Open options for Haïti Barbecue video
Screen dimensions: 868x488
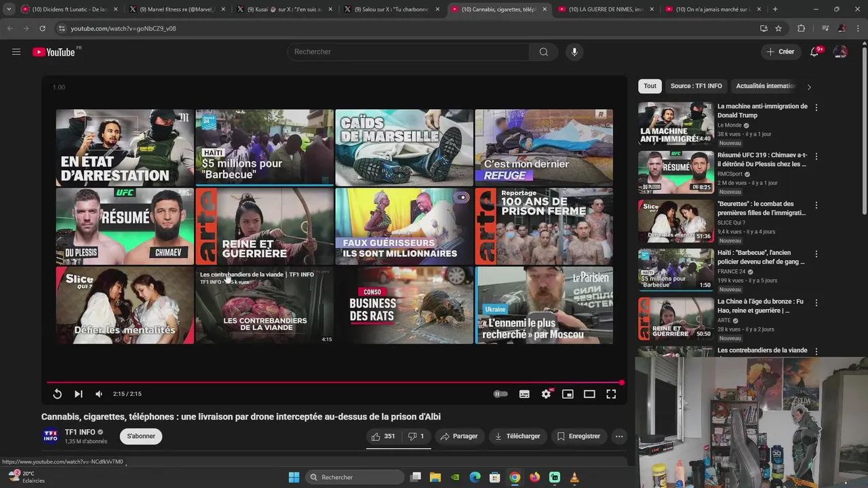pyautogui.click(x=816, y=254)
